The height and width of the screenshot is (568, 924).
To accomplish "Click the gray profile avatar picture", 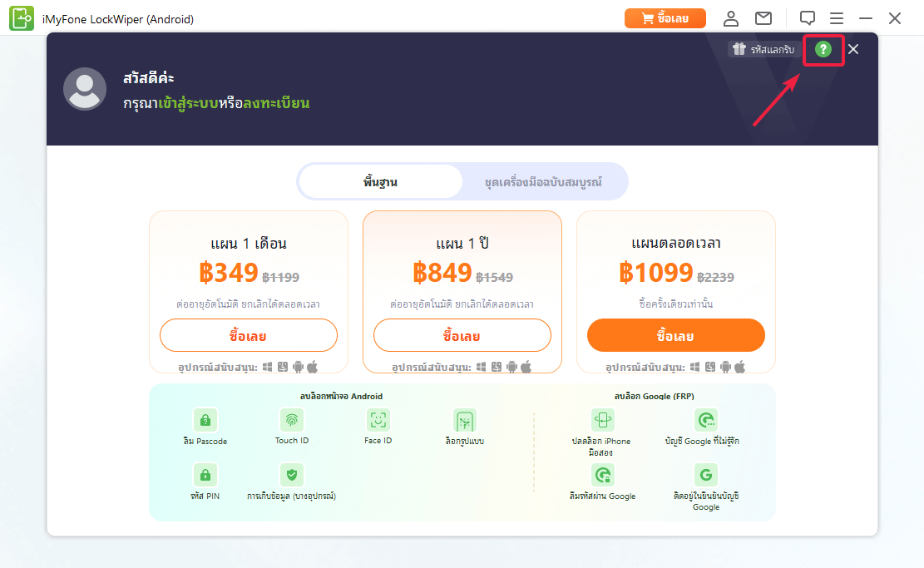I will click(x=85, y=89).
